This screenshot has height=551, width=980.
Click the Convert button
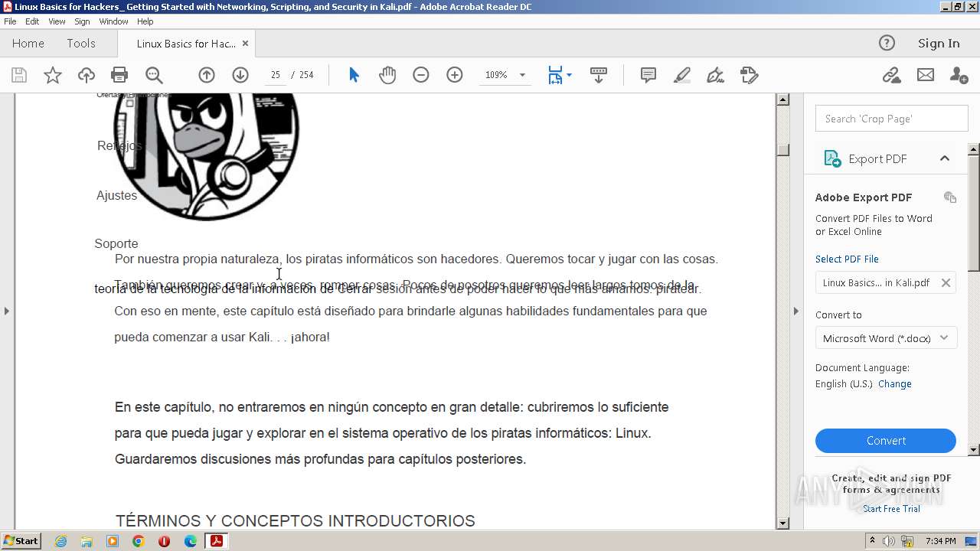click(x=886, y=441)
